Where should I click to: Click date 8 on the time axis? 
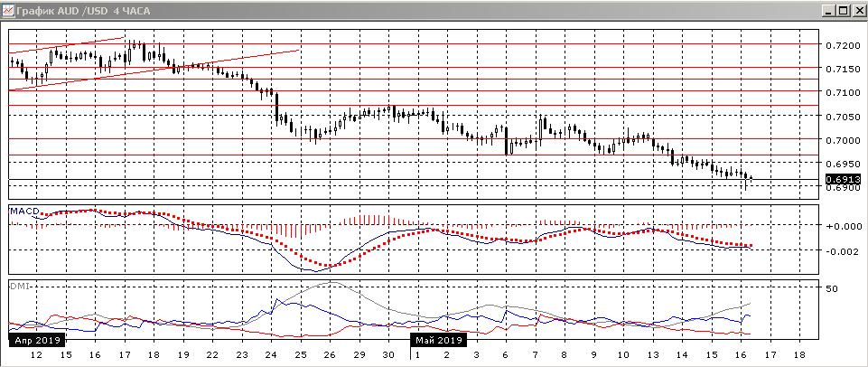point(565,355)
